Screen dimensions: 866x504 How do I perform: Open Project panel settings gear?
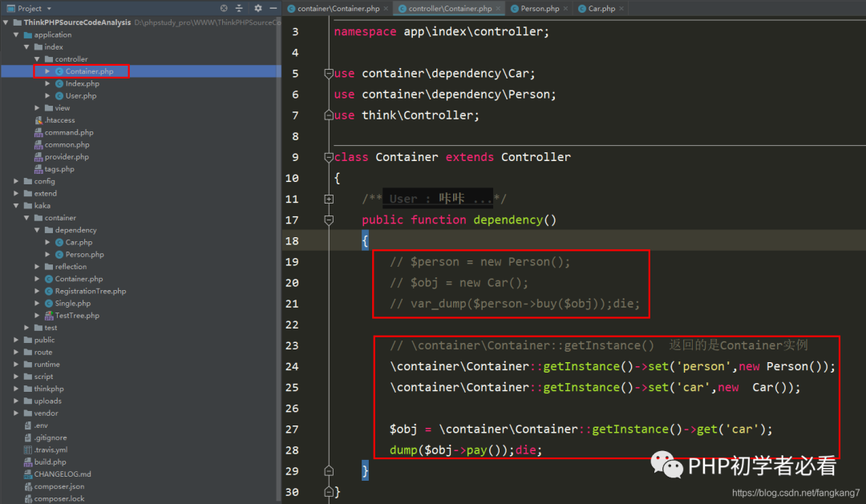[x=257, y=8]
